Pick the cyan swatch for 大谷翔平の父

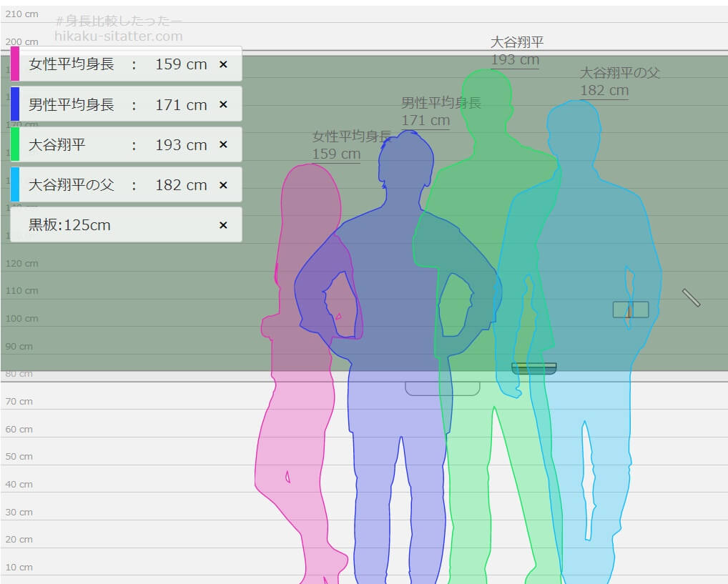tap(15, 185)
